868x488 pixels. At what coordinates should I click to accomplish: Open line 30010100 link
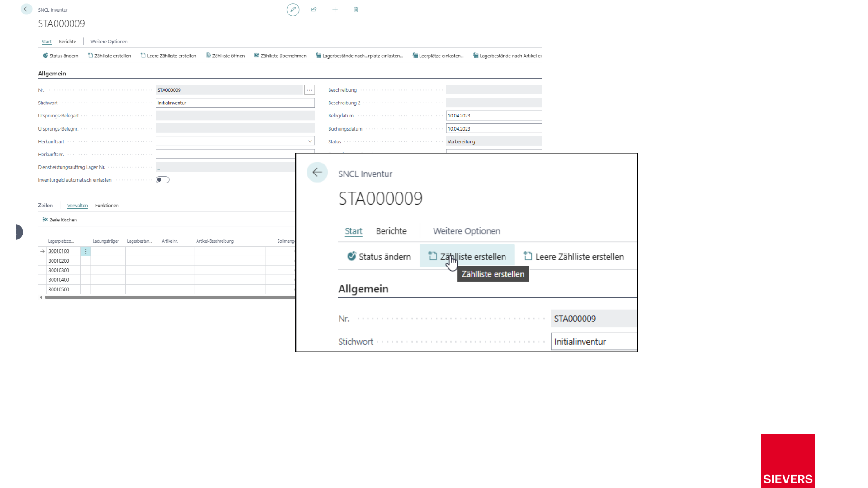59,251
